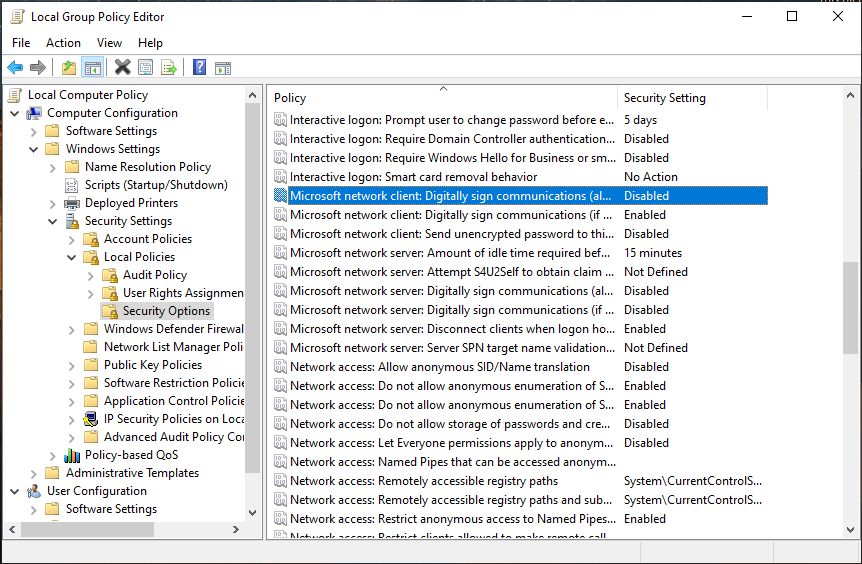This screenshot has width=862, height=564.
Task: Click the Deployed Printers printer icon
Action: tap(71, 203)
